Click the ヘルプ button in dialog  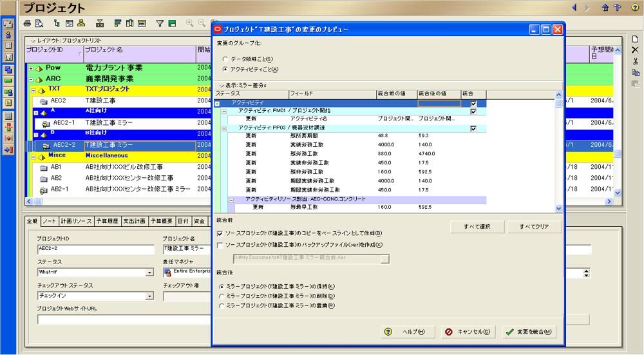click(408, 332)
